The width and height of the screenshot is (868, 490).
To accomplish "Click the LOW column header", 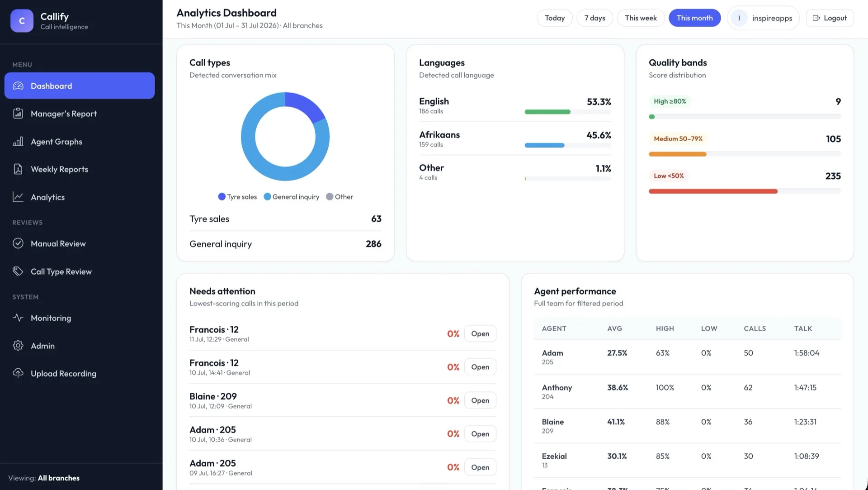I will tap(709, 328).
